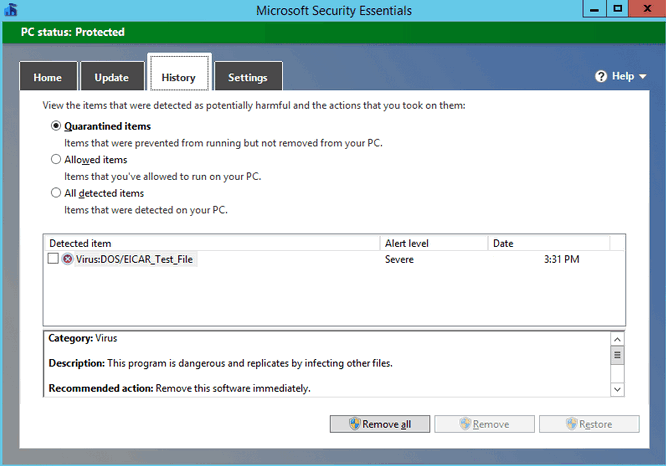Select All detected items radio button

(56, 193)
